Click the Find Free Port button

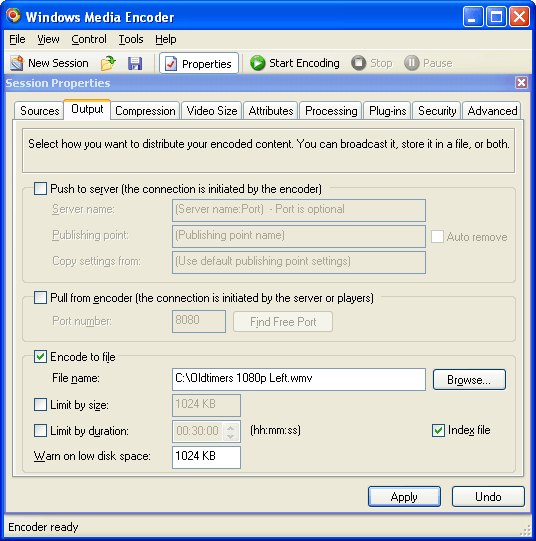pyautogui.click(x=283, y=322)
